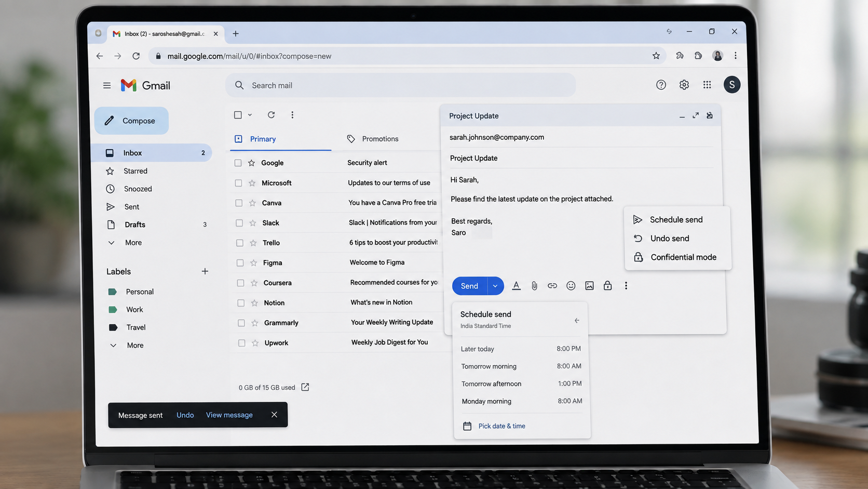Open formatting options in compose toolbar
The width and height of the screenshot is (868, 489).
click(x=516, y=286)
